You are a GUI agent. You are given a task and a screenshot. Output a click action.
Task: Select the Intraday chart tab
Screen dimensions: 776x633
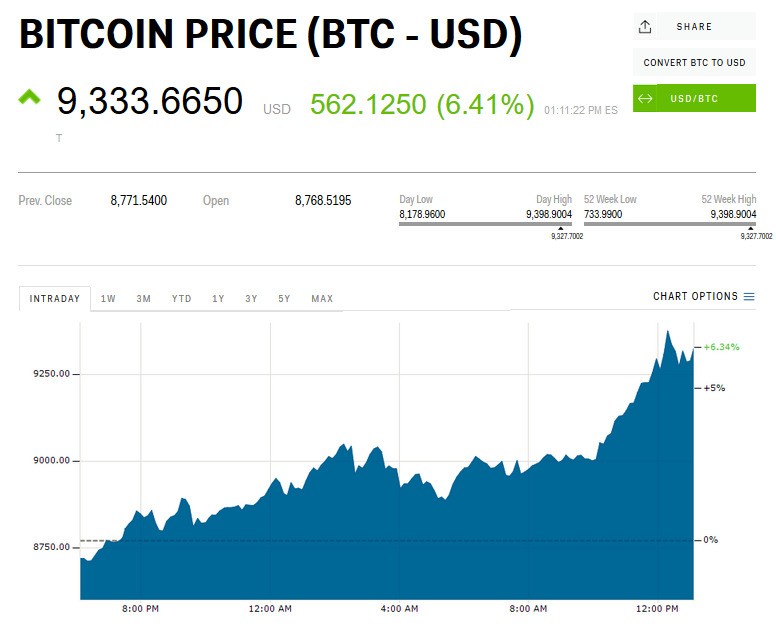[x=55, y=299]
